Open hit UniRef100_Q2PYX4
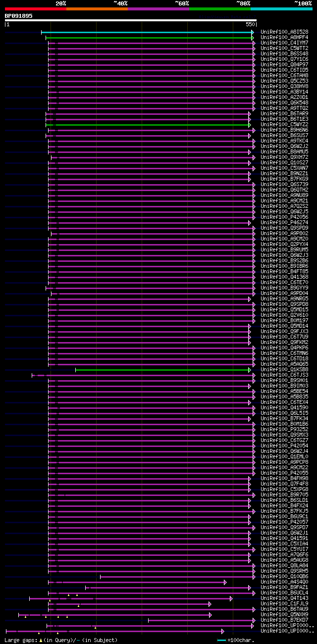This screenshot has width=317, height=644. (x=284, y=245)
